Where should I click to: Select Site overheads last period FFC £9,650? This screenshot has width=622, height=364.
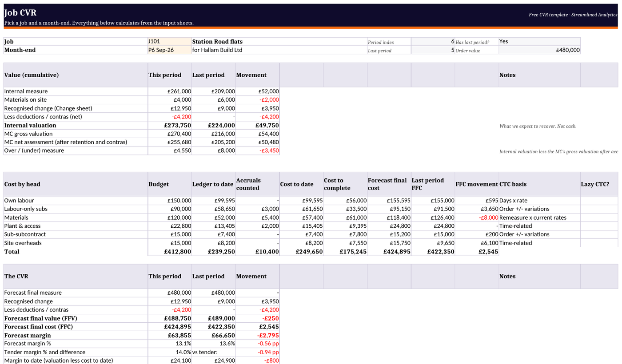(433, 243)
